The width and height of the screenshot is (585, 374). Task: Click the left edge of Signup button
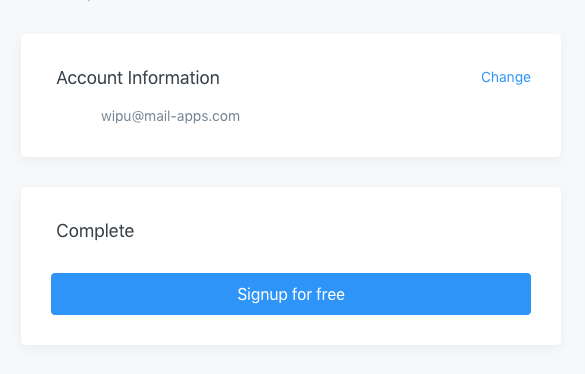pos(56,294)
